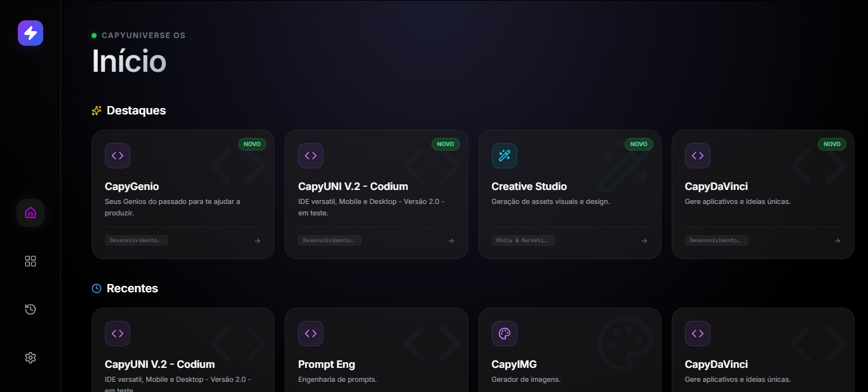Click the arrow on the CapyUNI V.2 card
The height and width of the screenshot is (392, 868).
[x=451, y=240]
